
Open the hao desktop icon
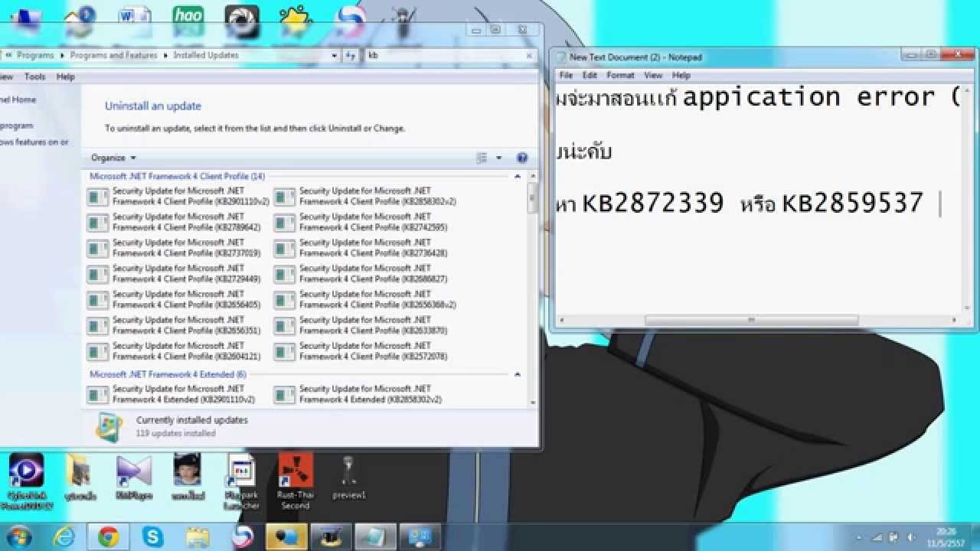188,21
